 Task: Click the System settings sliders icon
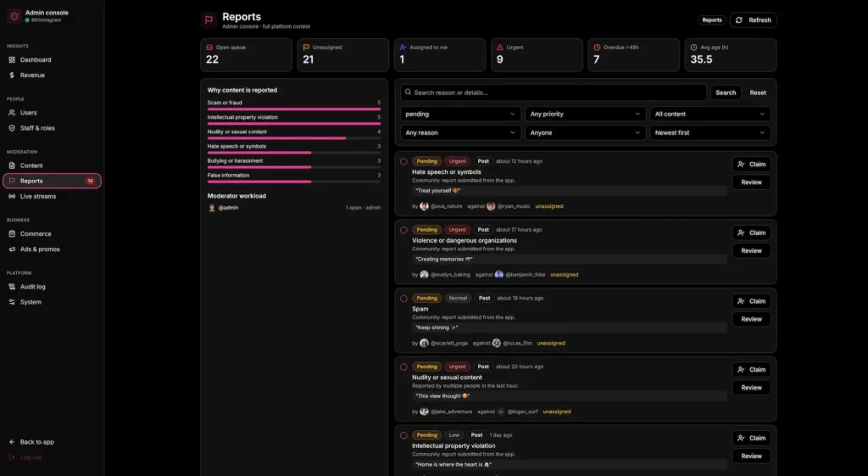coord(12,302)
